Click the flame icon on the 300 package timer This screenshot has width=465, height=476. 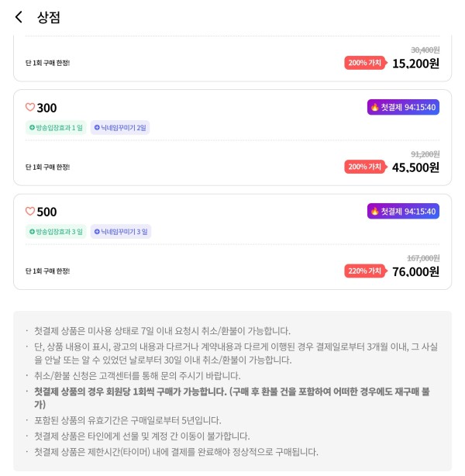pos(375,107)
